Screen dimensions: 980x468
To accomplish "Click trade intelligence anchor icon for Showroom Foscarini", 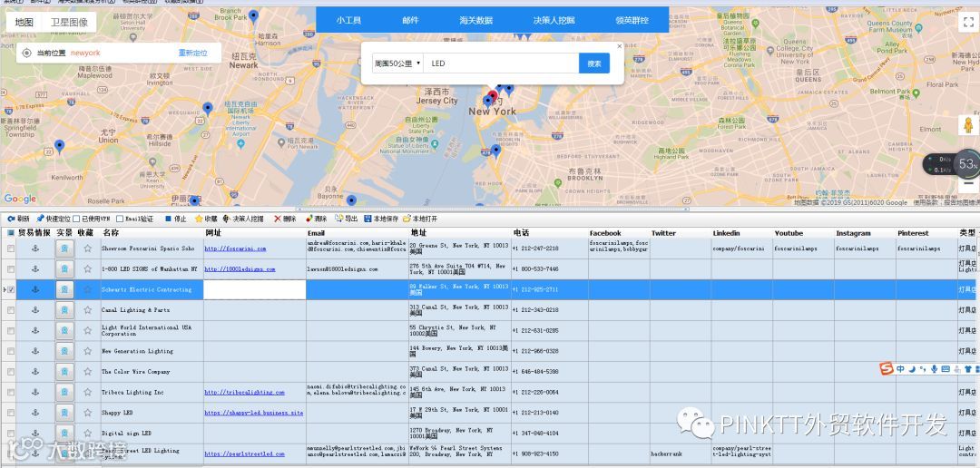I will [35, 249].
